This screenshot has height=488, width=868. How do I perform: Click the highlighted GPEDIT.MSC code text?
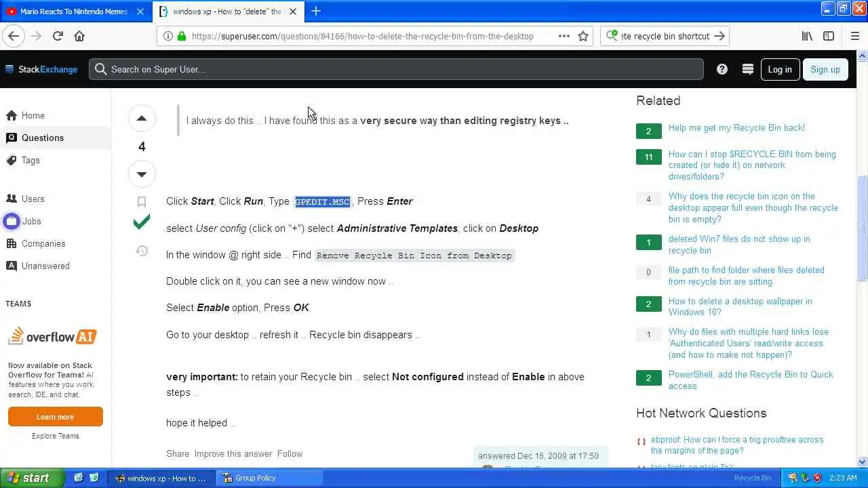323,202
